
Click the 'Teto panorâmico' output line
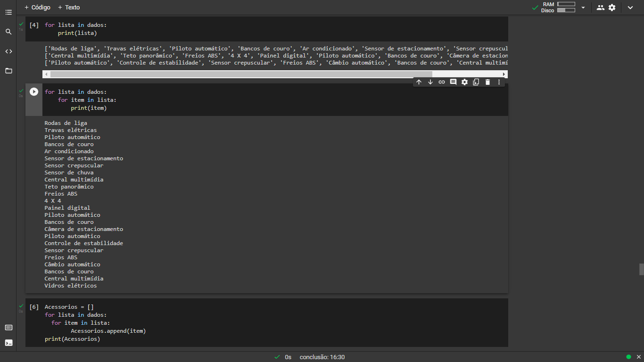pyautogui.click(x=69, y=187)
